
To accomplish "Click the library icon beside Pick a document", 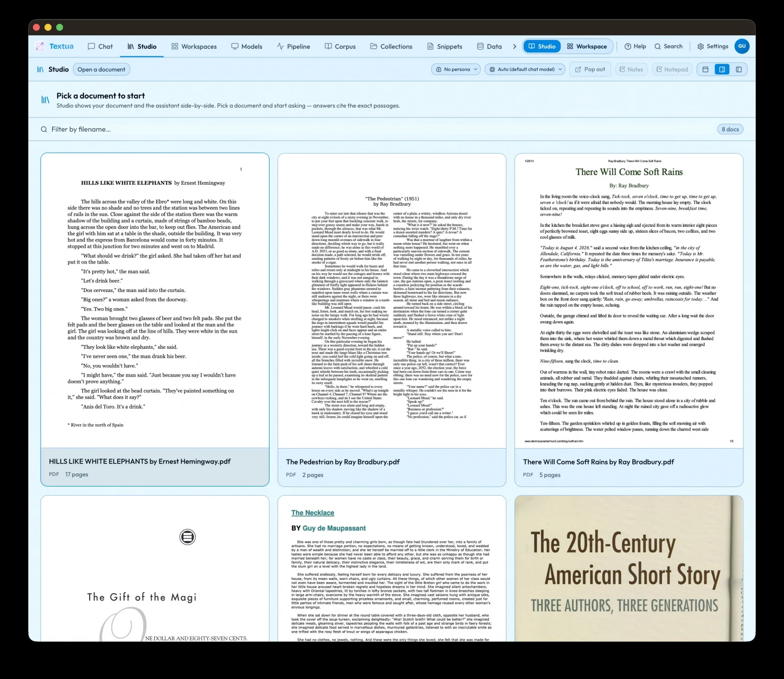I will tap(45, 100).
